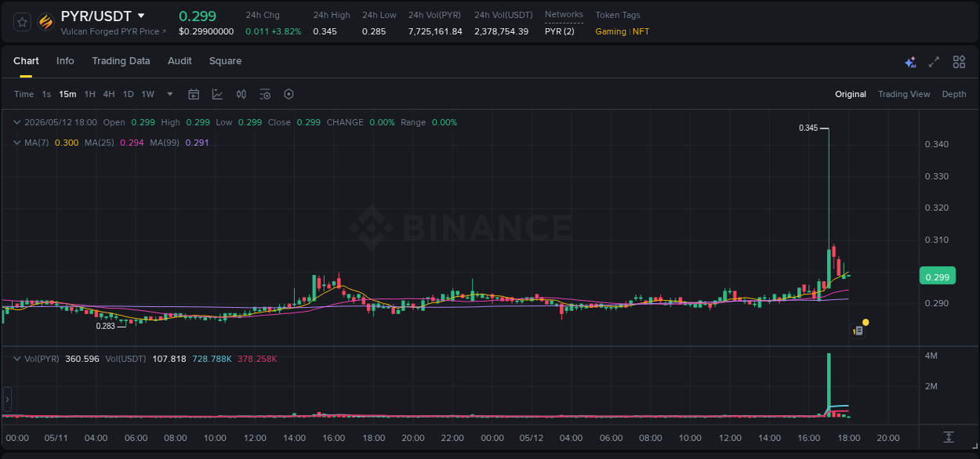
Task: Click the Vol(USDT) 107.818 legend value
Action: click(169, 359)
